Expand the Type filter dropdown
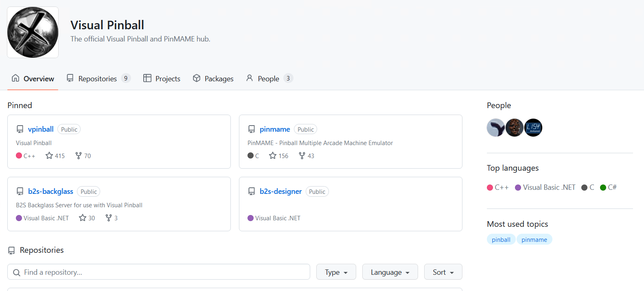 coord(336,272)
